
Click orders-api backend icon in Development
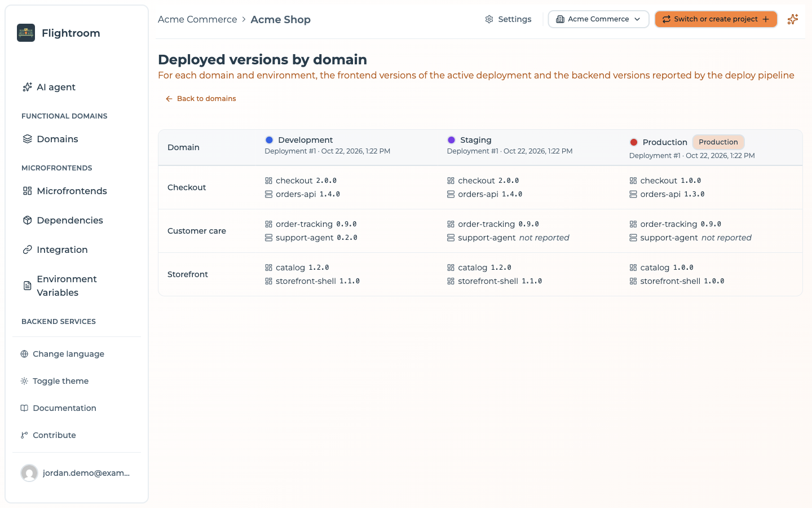pyautogui.click(x=268, y=194)
